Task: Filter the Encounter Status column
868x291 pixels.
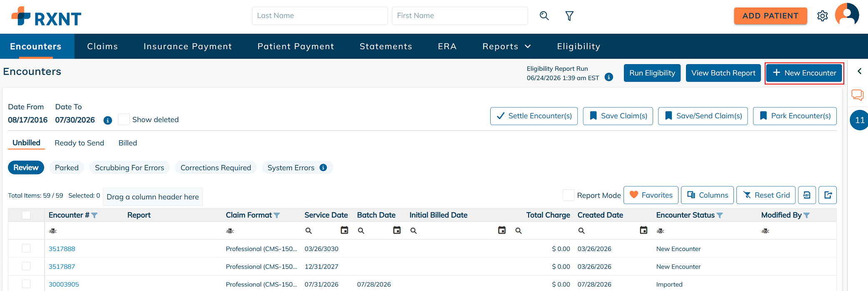Action: 720,215
